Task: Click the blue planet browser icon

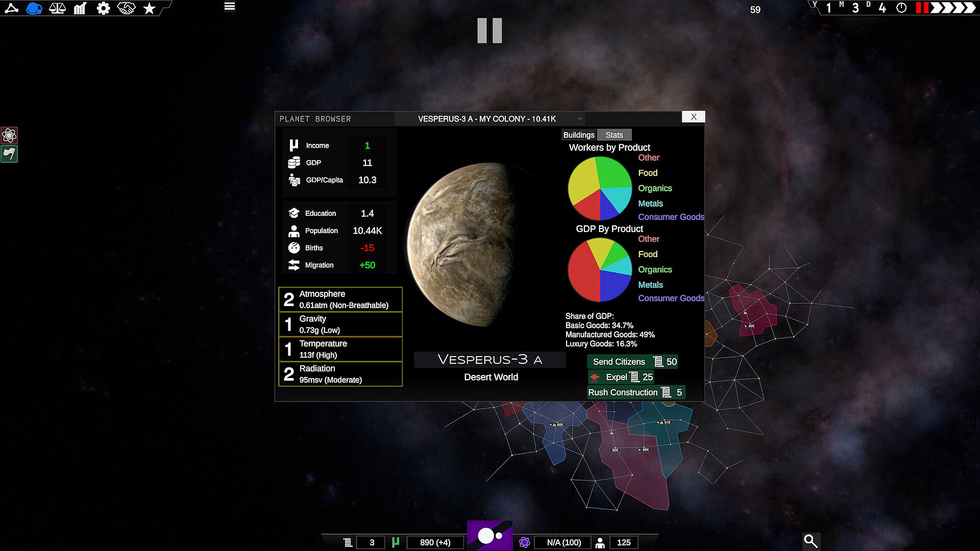Action: tap(34, 8)
